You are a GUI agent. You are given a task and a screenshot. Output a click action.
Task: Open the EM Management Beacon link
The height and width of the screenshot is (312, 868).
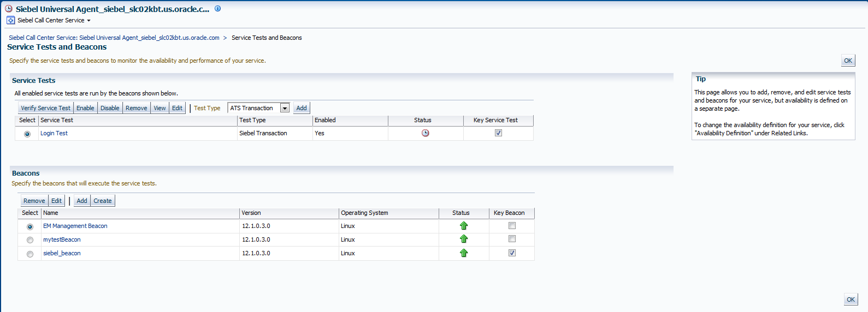point(75,226)
